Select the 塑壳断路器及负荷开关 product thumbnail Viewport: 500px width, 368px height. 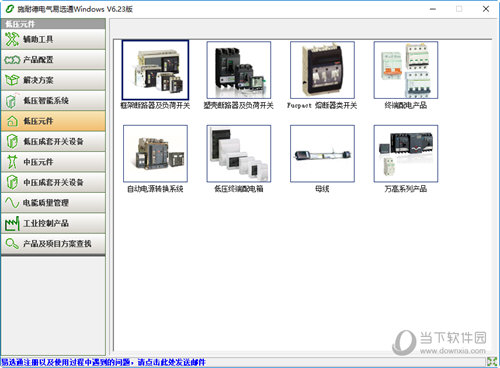[239, 70]
